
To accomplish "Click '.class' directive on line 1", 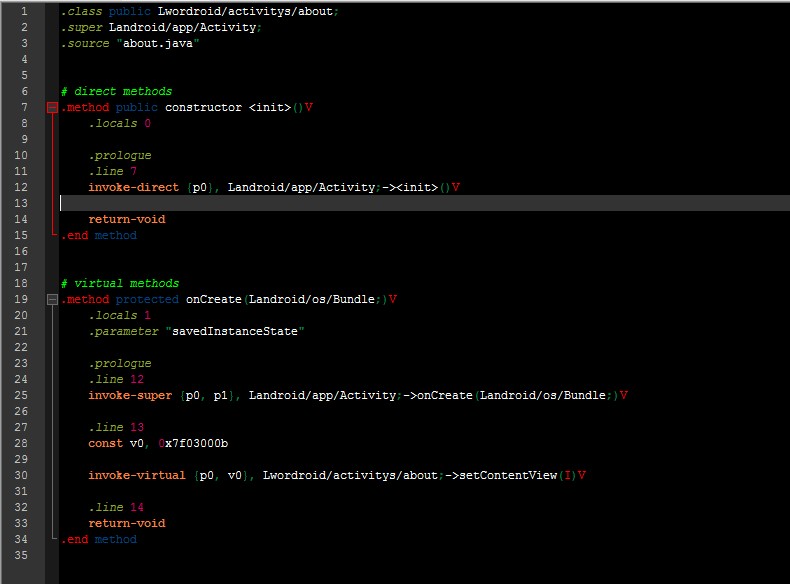I will click(81, 11).
